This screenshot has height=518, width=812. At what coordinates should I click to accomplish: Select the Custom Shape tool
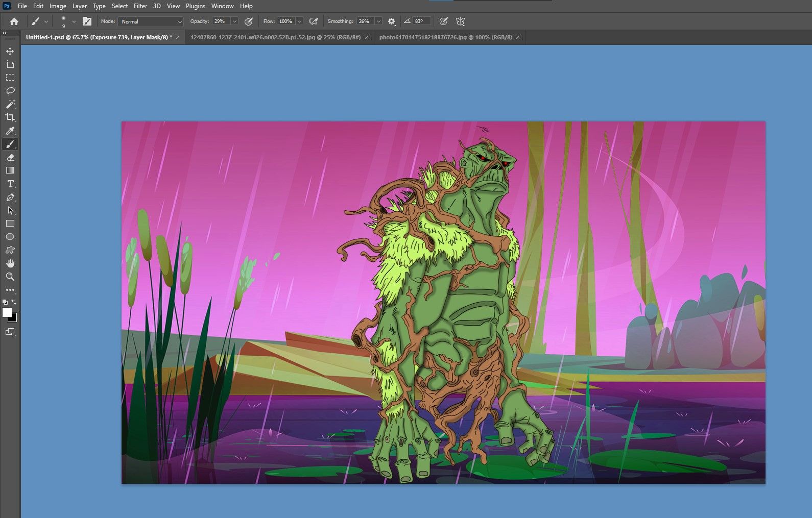[10, 250]
